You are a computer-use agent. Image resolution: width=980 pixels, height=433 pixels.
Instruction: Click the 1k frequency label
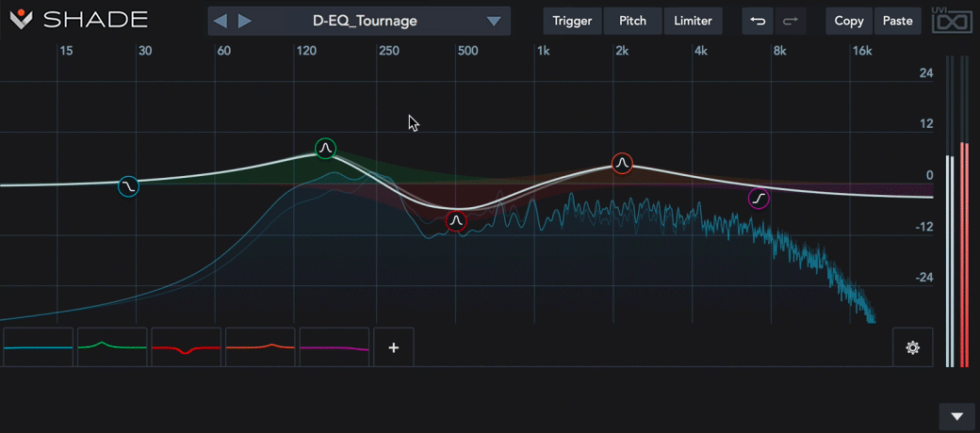(x=543, y=51)
